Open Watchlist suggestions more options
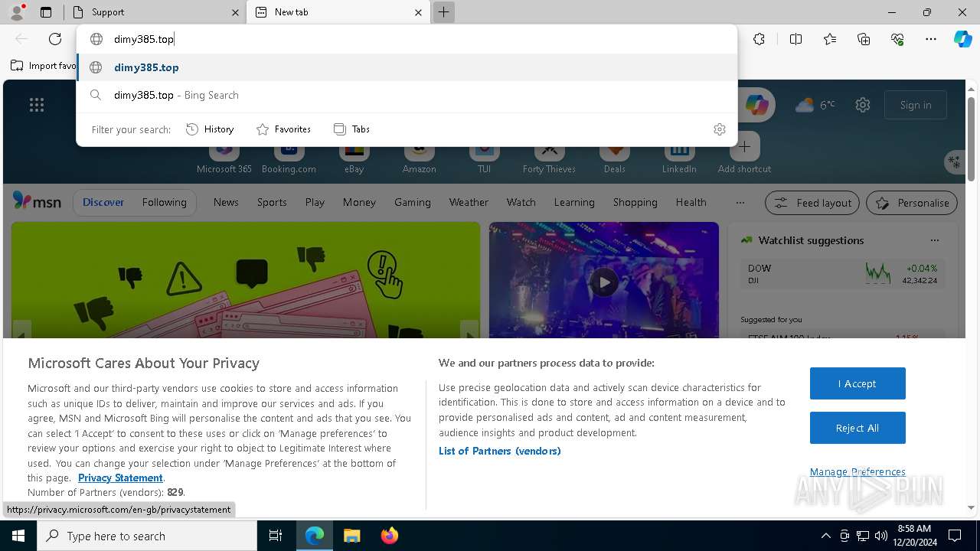 [x=934, y=240]
